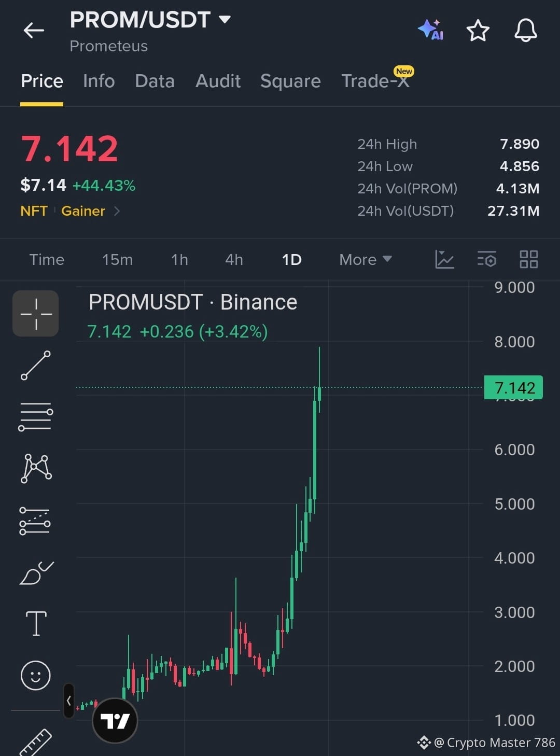Open the NFT category link
560x756 pixels.
(34, 211)
